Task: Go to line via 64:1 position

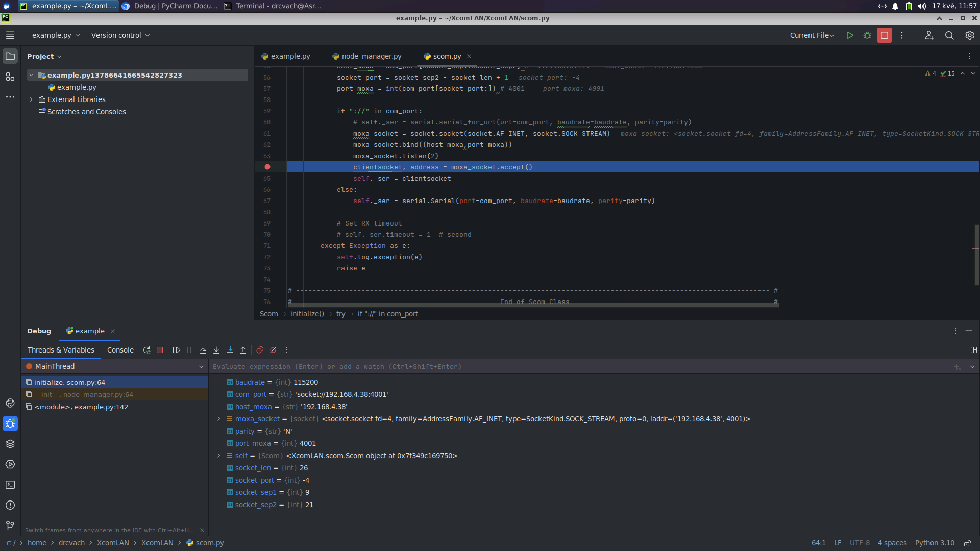Action: (819, 543)
